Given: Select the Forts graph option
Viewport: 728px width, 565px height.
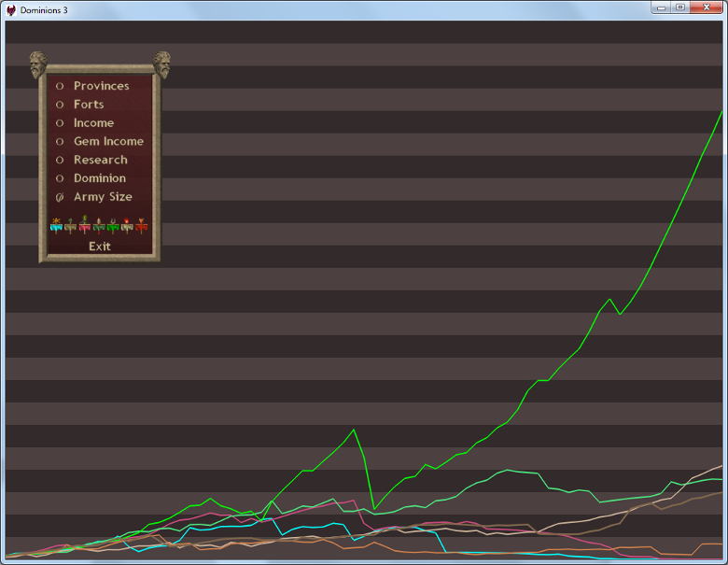Looking at the screenshot, I should tap(80, 105).
